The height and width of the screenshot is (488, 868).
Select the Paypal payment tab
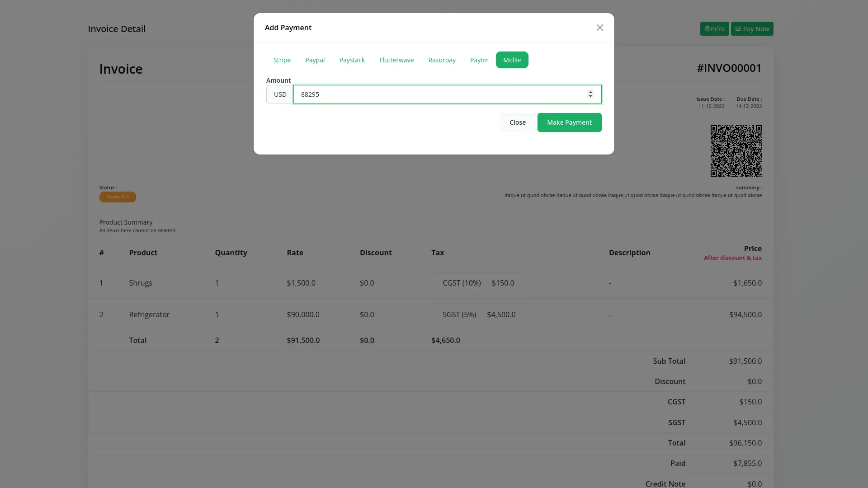pyautogui.click(x=315, y=60)
